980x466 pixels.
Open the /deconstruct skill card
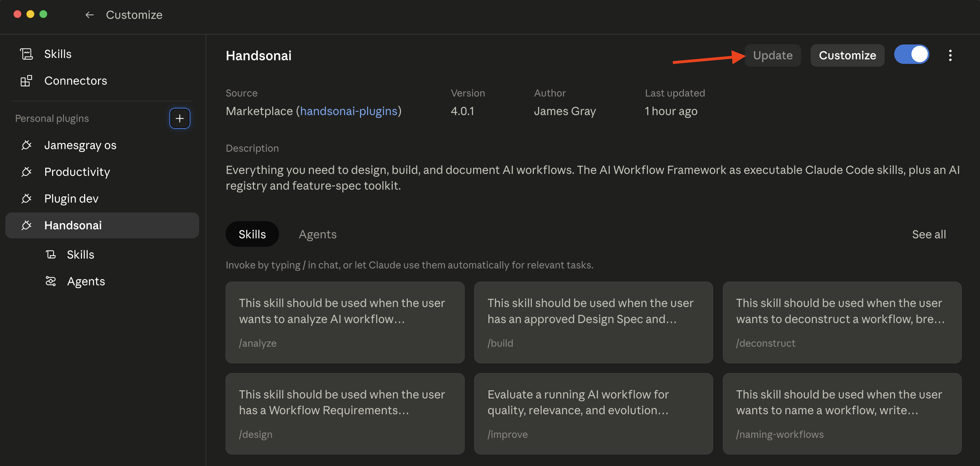(842, 322)
